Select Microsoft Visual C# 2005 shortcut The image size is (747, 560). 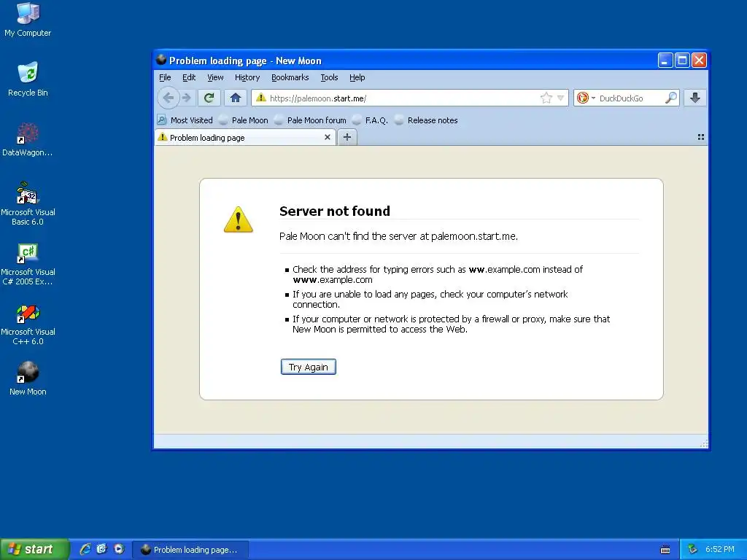pyautogui.click(x=28, y=264)
